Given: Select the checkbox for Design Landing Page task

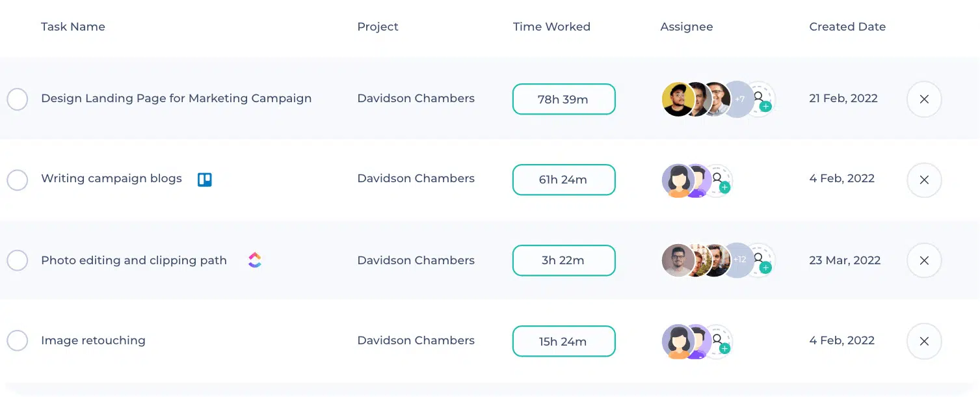Looking at the screenshot, I should click(18, 99).
